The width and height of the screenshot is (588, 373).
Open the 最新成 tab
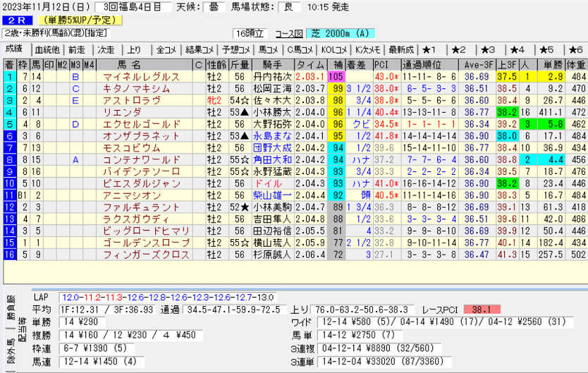point(400,49)
